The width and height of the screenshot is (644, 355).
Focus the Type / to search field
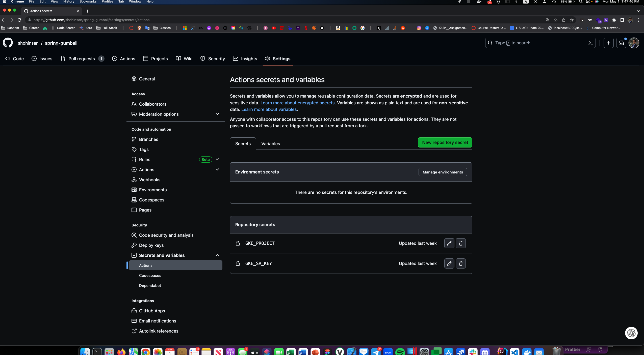point(535,43)
